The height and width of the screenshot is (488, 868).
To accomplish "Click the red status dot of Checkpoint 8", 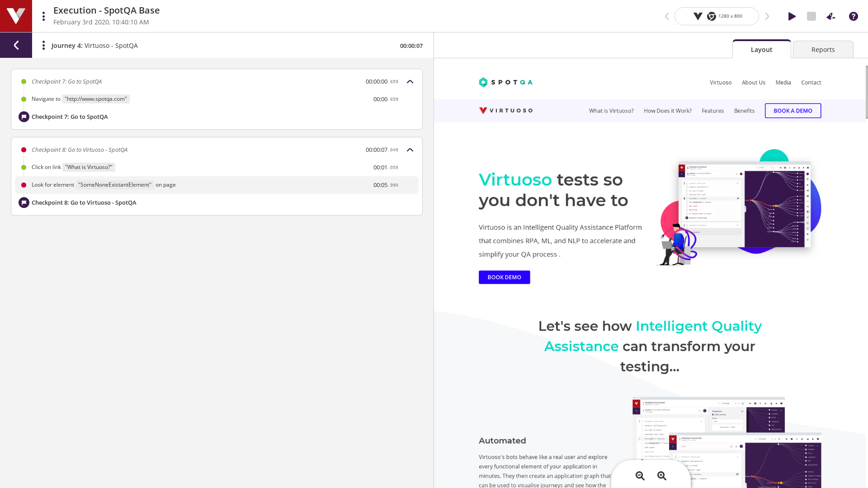I will coord(24,150).
